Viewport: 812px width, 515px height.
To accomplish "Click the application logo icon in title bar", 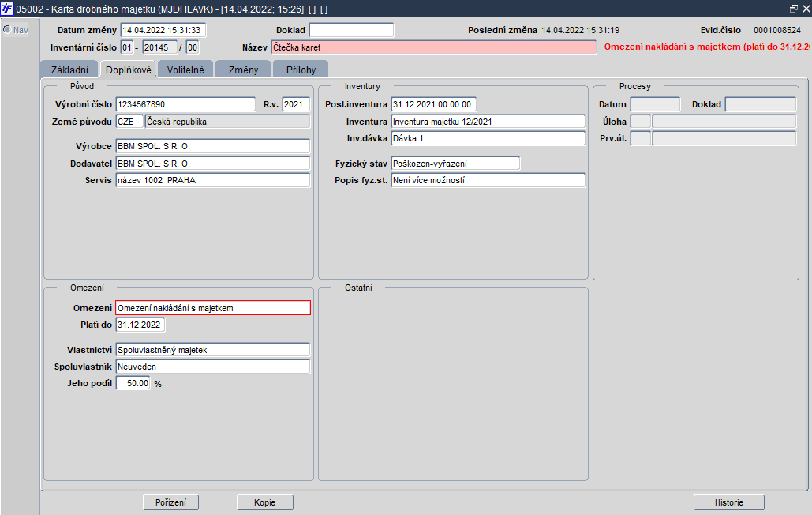I will tap(7, 9).
